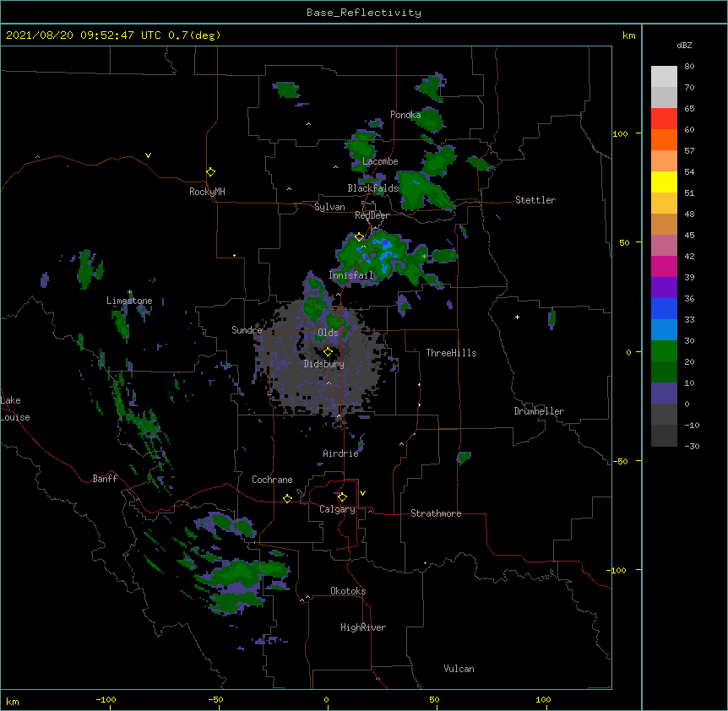Click the -100 tick on bottom axis
Image resolution: width=728 pixels, height=711 pixels.
point(106,699)
